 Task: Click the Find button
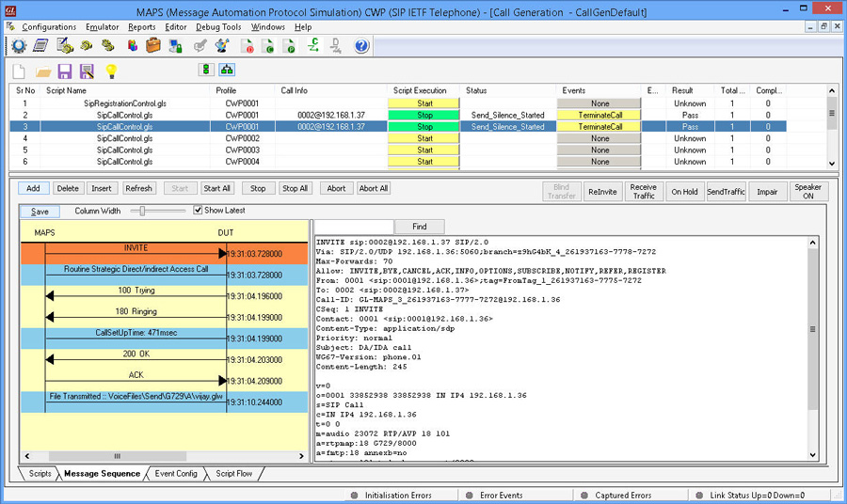(x=420, y=227)
